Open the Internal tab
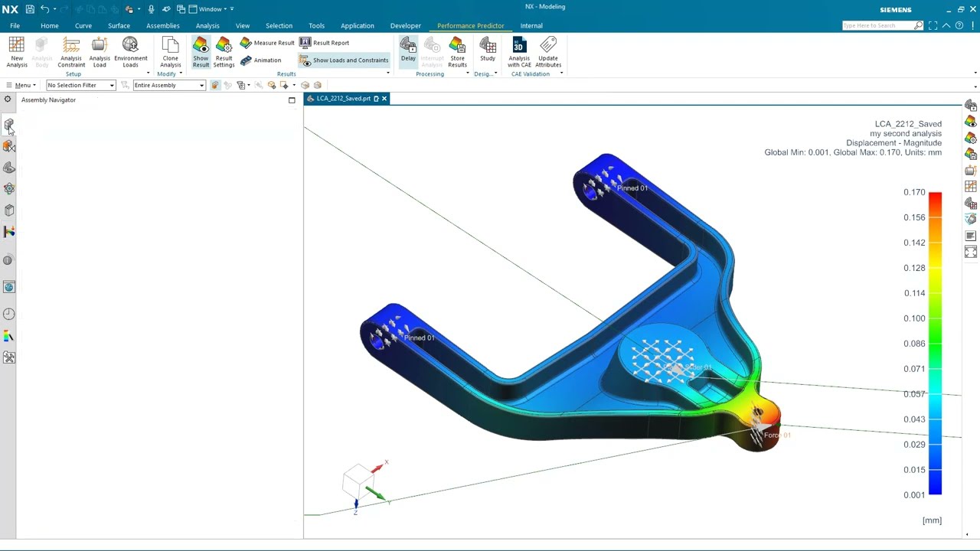980x551 pixels. pos(531,25)
